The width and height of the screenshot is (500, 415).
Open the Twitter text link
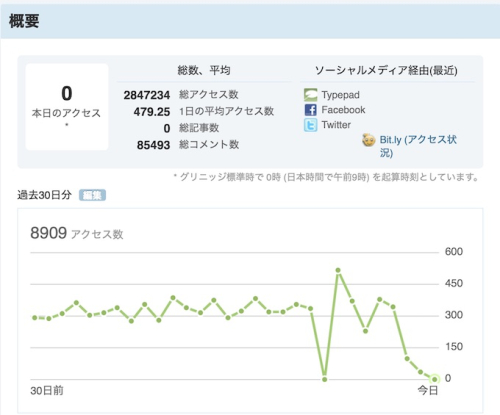coord(336,125)
